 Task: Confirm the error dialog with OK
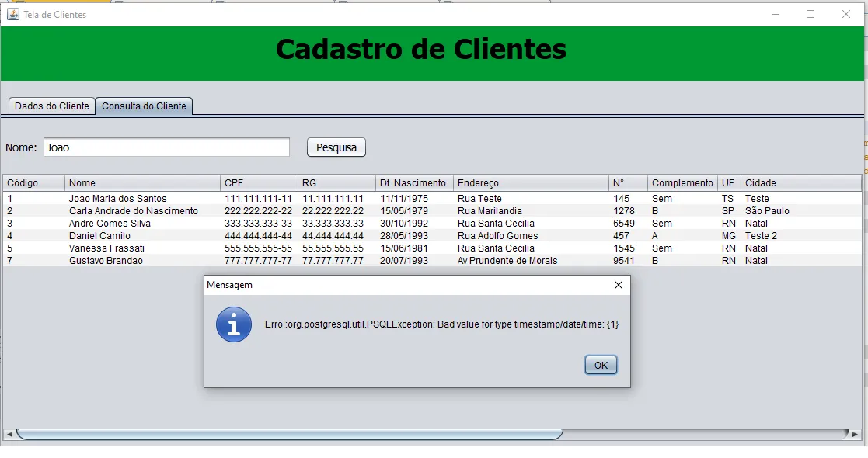click(601, 365)
